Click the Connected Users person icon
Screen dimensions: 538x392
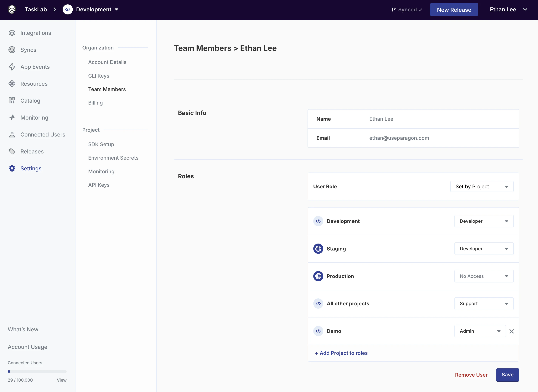click(12, 135)
